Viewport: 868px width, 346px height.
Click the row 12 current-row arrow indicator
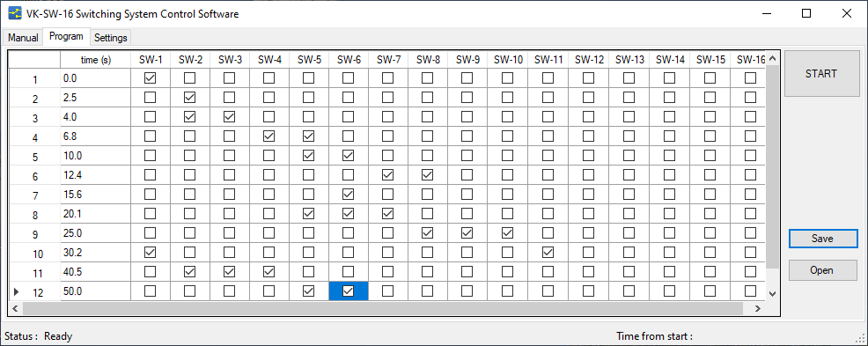coord(16,291)
